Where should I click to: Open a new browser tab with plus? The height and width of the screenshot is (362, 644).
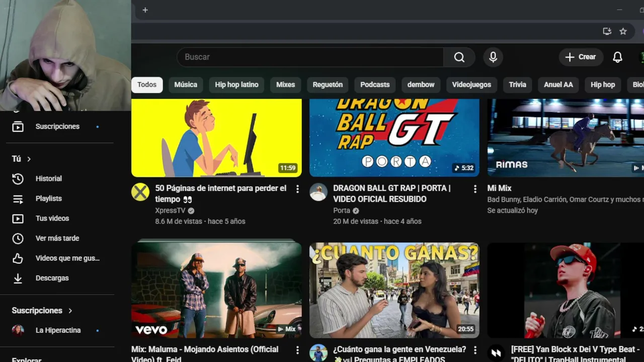pyautogui.click(x=145, y=10)
